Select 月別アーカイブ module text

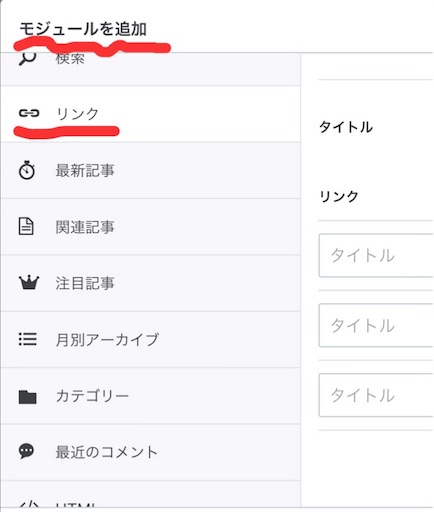pos(107,340)
